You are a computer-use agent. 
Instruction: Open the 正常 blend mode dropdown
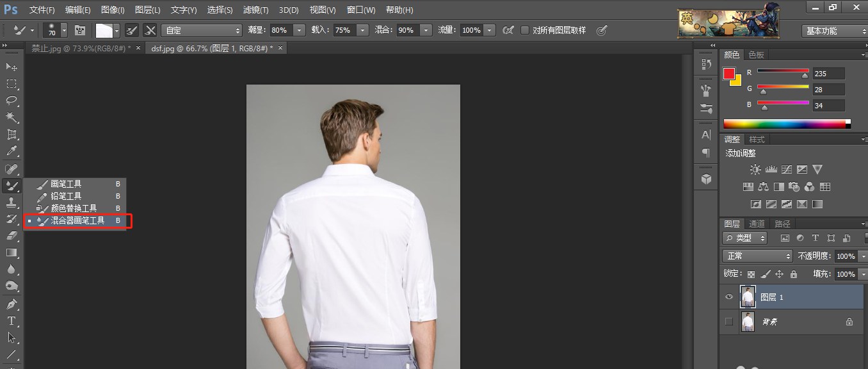coord(757,256)
